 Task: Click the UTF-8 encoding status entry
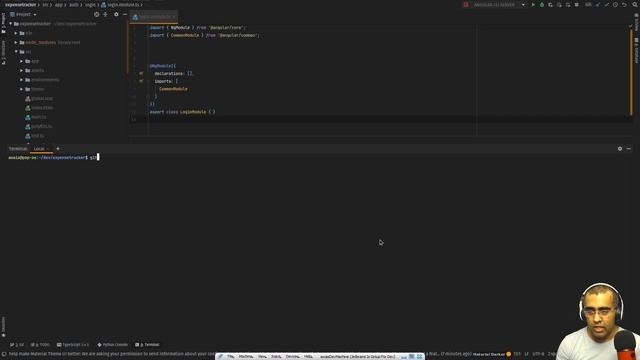coord(538,354)
